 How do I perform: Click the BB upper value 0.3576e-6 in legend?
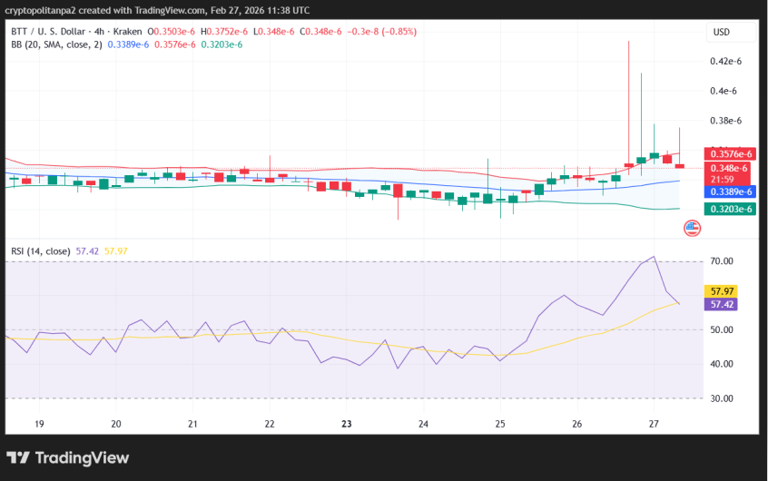[x=175, y=45]
